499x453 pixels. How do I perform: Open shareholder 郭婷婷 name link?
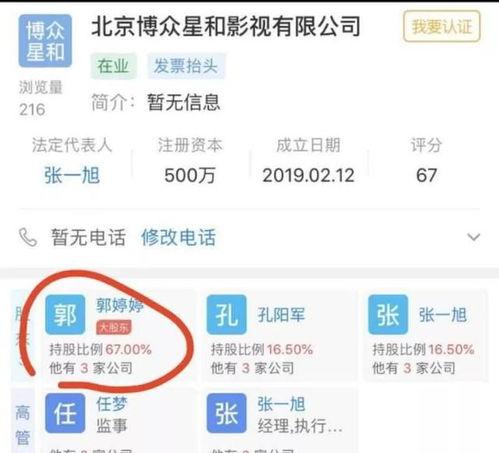pos(120,305)
